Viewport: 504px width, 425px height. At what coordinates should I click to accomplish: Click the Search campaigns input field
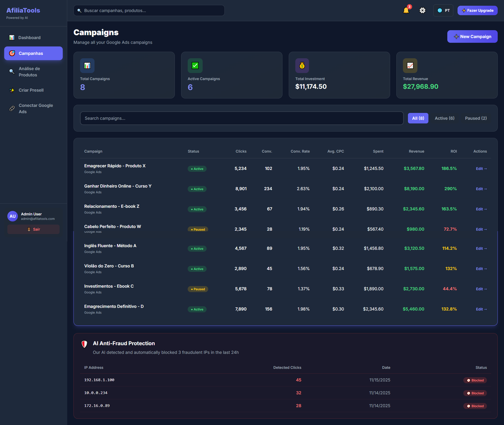(242, 118)
